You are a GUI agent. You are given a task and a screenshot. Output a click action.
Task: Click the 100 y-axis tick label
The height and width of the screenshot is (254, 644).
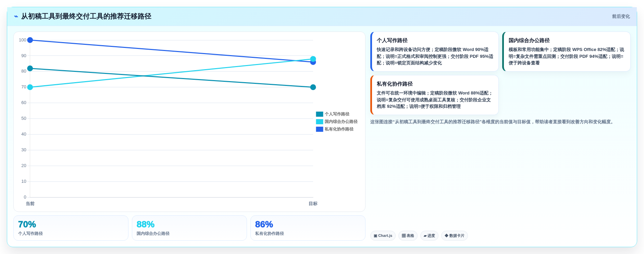(x=23, y=40)
